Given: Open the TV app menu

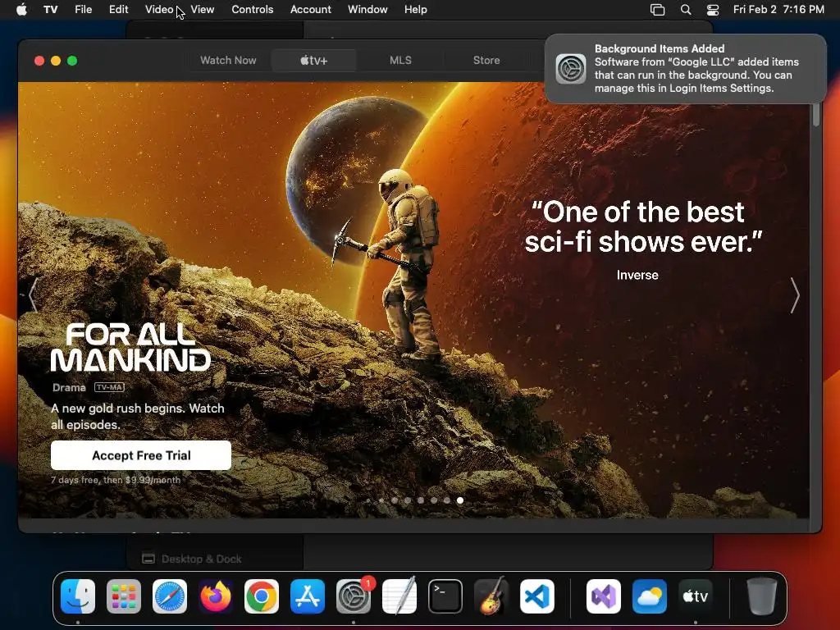Looking at the screenshot, I should pyautogui.click(x=50, y=9).
